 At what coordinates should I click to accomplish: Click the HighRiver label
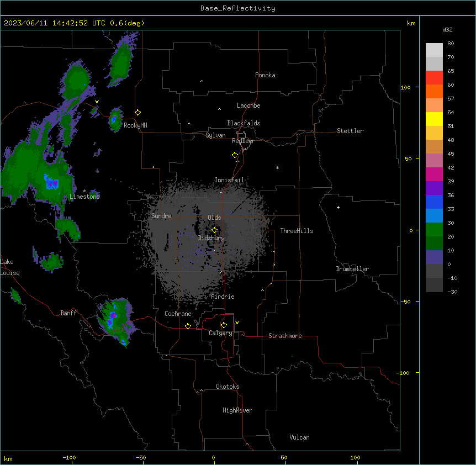pos(237,410)
